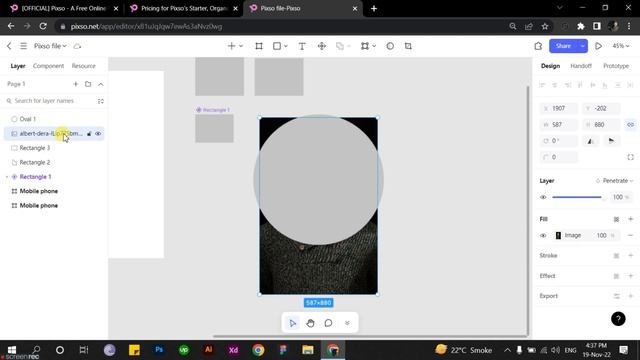
Task: Toggle Image fill visibility eye
Action: click(x=543, y=236)
